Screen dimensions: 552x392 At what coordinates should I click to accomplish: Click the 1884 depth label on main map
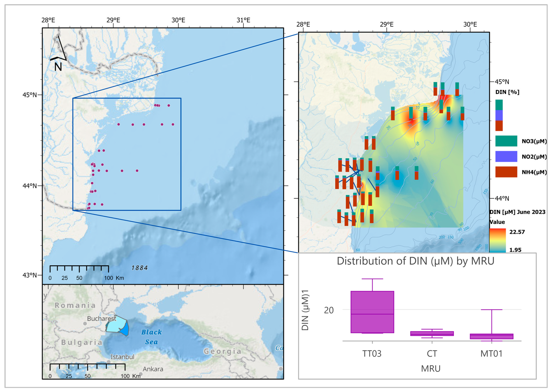139,268
